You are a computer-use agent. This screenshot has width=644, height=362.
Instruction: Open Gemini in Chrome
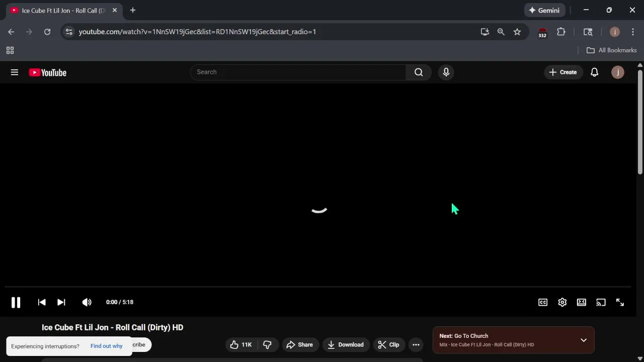pos(544,10)
